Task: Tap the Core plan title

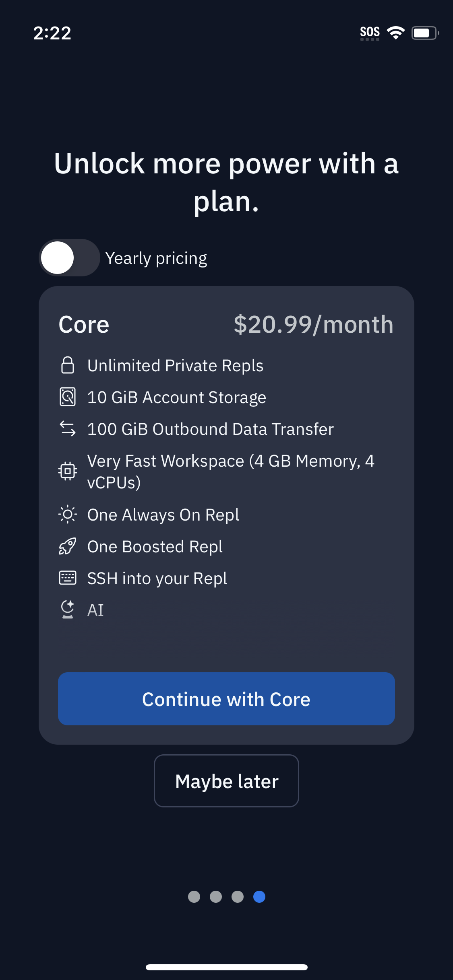Action: click(x=84, y=325)
